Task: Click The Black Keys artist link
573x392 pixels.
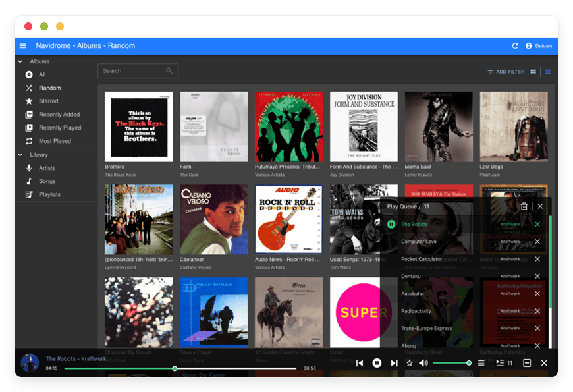Action: [x=120, y=175]
